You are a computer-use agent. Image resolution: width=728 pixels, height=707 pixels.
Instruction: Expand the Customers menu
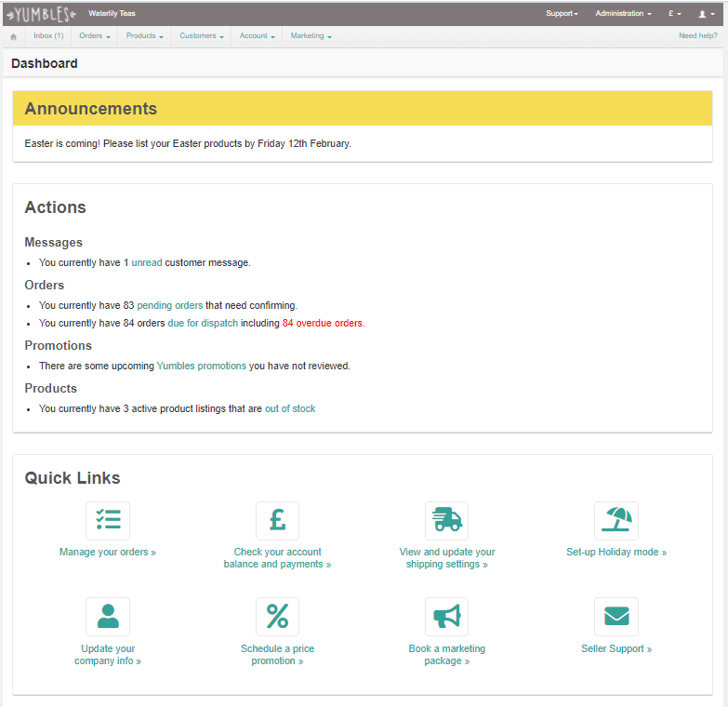(x=202, y=35)
